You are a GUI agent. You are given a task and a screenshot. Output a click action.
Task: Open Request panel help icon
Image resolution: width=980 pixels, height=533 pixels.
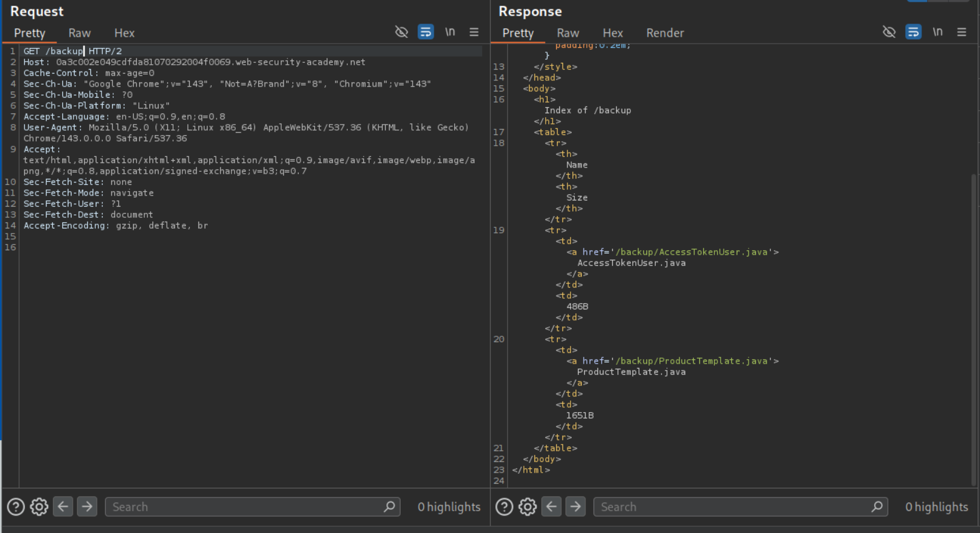click(x=16, y=507)
